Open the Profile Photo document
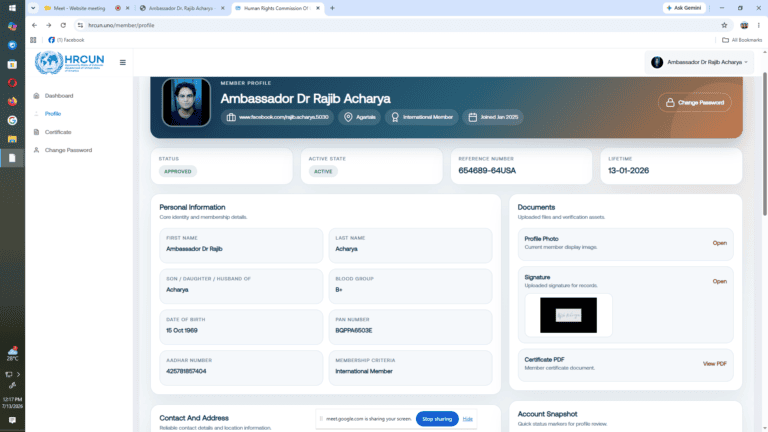Image resolution: width=768 pixels, height=432 pixels. click(719, 243)
